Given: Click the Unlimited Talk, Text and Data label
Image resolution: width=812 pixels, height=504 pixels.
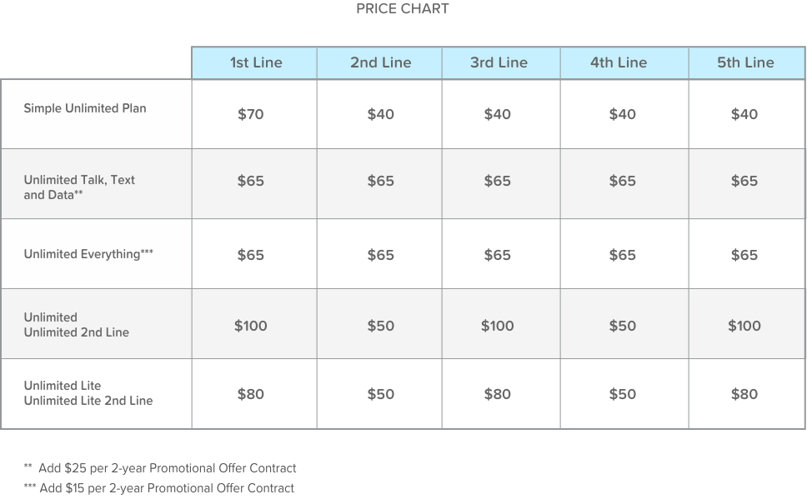Looking at the screenshot, I should (x=79, y=187).
